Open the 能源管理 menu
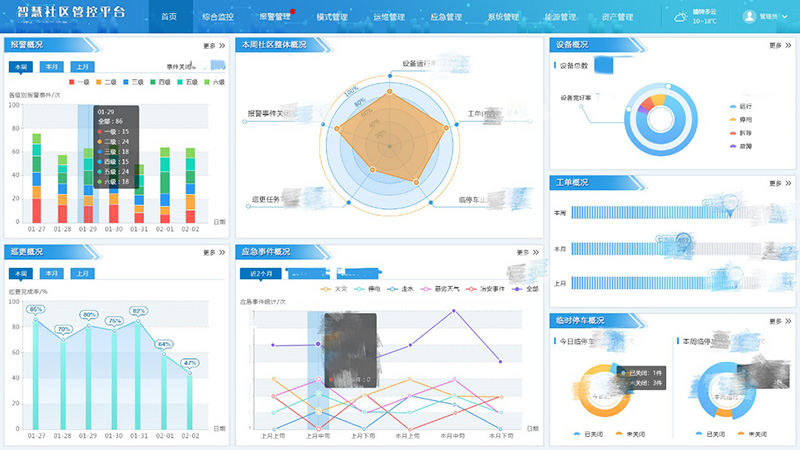 coord(560,17)
